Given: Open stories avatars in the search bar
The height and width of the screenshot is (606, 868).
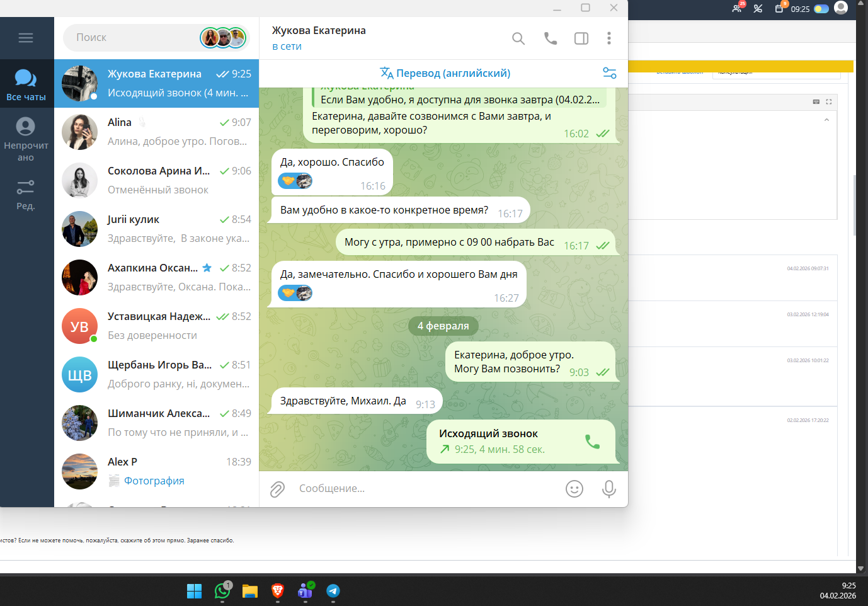Looking at the screenshot, I should (x=223, y=38).
